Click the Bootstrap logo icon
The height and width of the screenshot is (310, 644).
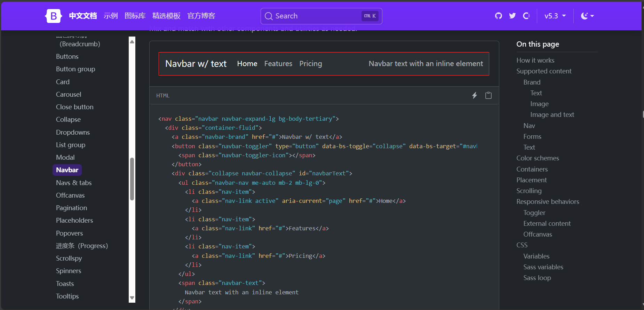(x=54, y=16)
